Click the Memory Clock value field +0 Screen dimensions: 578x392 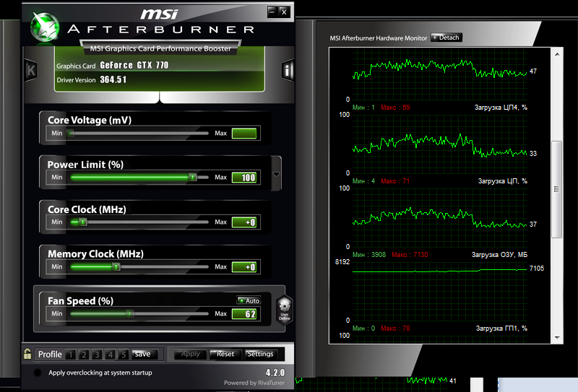(244, 266)
